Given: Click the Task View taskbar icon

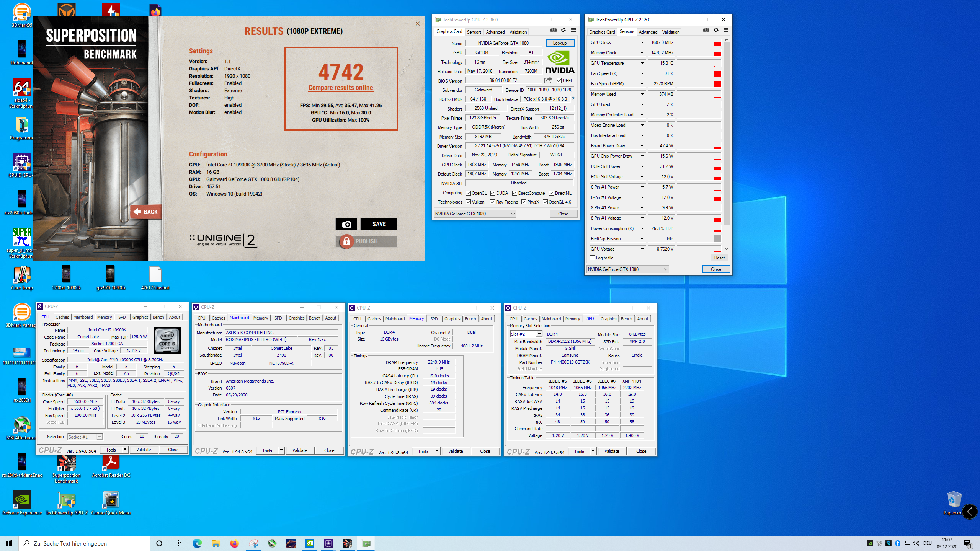Looking at the screenshot, I should coord(178,543).
